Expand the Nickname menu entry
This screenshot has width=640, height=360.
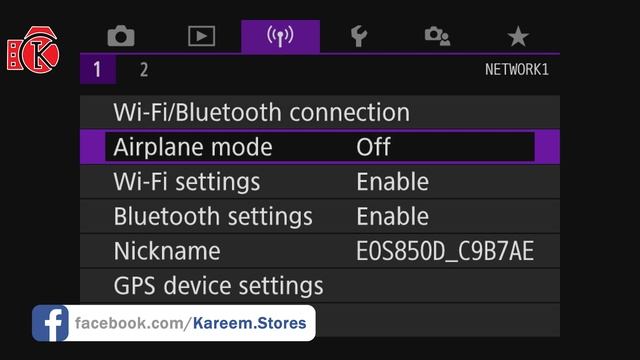pyautogui.click(x=320, y=251)
